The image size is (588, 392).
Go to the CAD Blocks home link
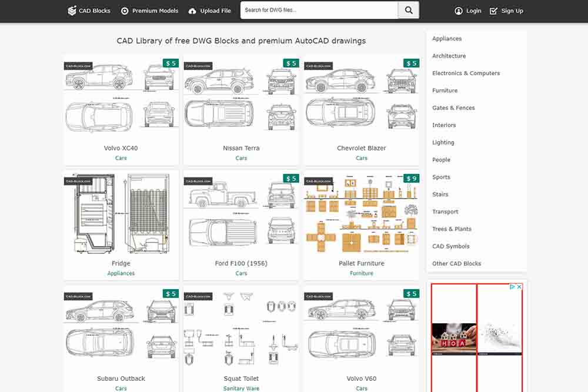[89, 11]
